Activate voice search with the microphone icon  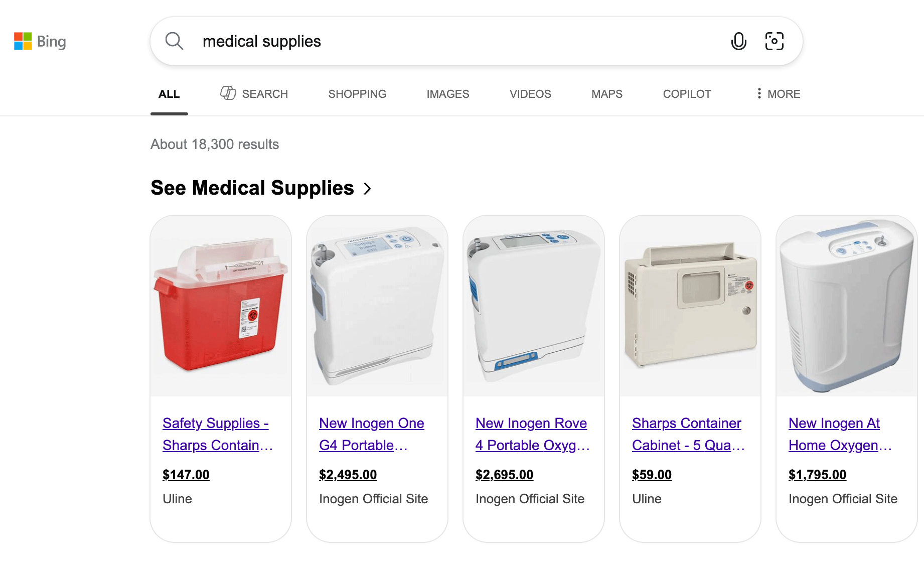[738, 41]
